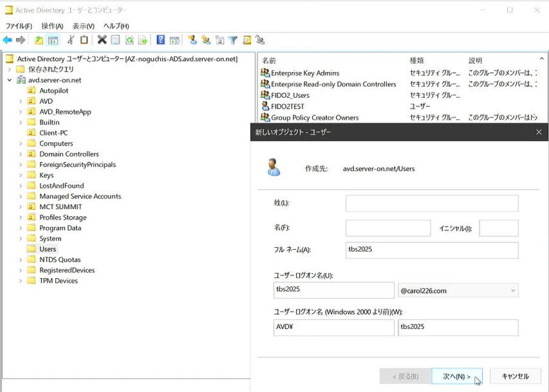Click the Export list toolbar icon
Viewport: 549px width, 392px height.
point(143,41)
